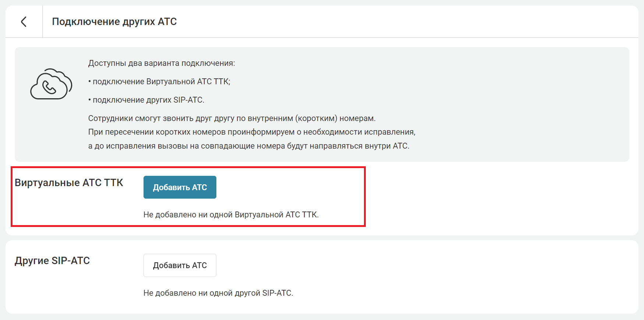Go back using the left chevron arrow

coord(24,22)
